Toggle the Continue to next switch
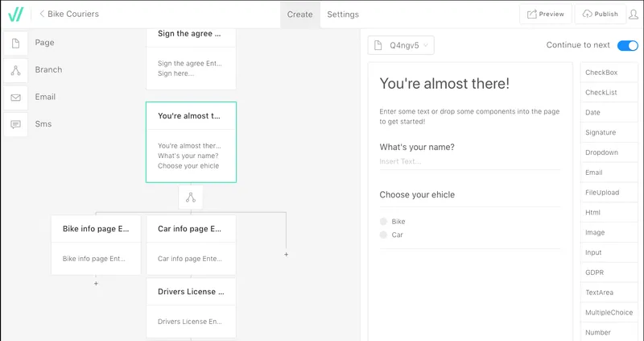This screenshot has height=341, width=644. tap(628, 45)
